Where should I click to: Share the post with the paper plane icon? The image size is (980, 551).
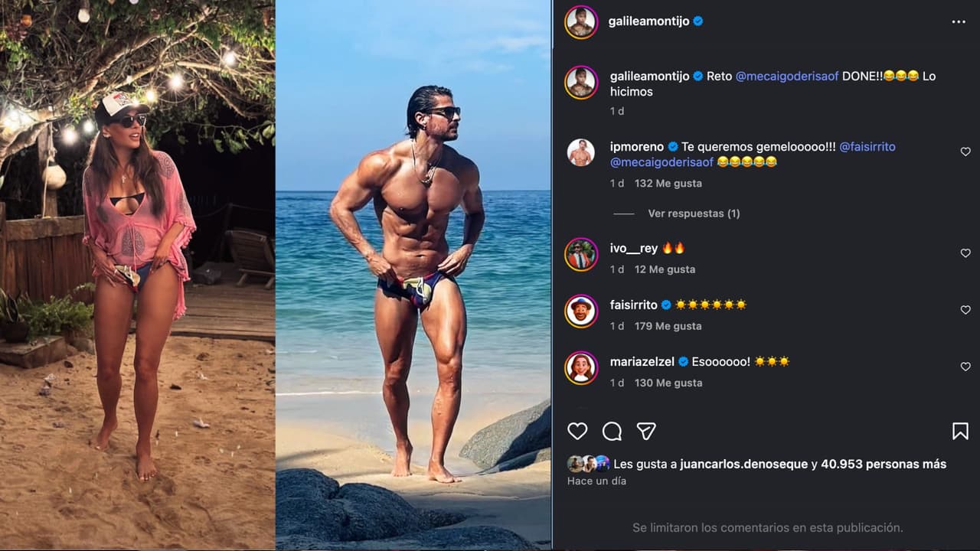click(x=646, y=431)
